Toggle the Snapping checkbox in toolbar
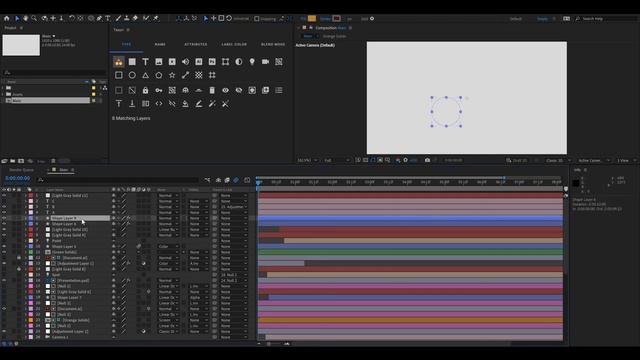The height and width of the screenshot is (360, 640). coord(257,19)
